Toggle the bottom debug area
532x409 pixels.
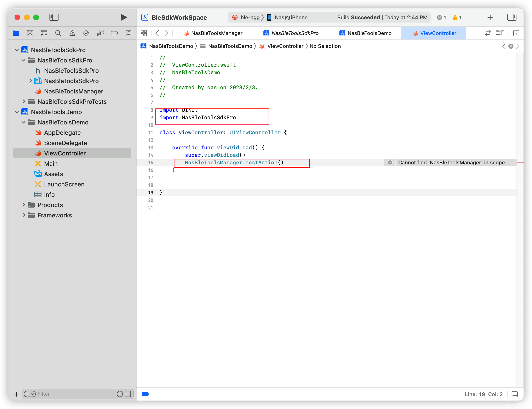514,394
